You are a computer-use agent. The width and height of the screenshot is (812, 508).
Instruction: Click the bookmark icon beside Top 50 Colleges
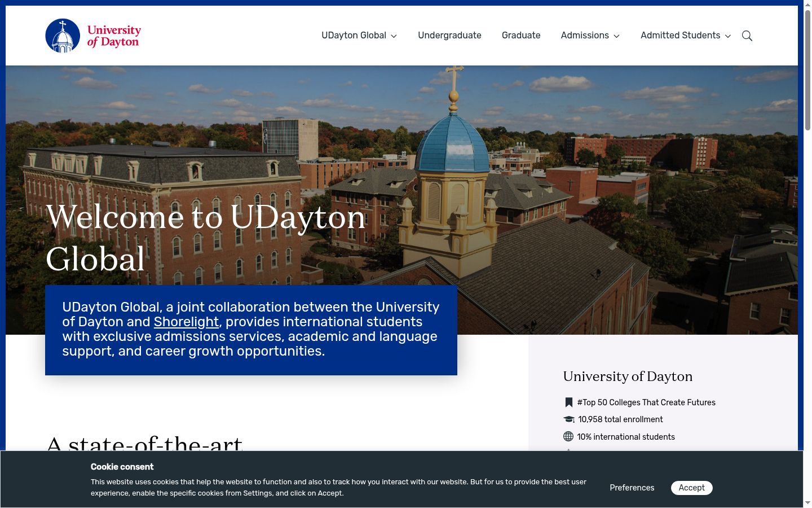(568, 402)
